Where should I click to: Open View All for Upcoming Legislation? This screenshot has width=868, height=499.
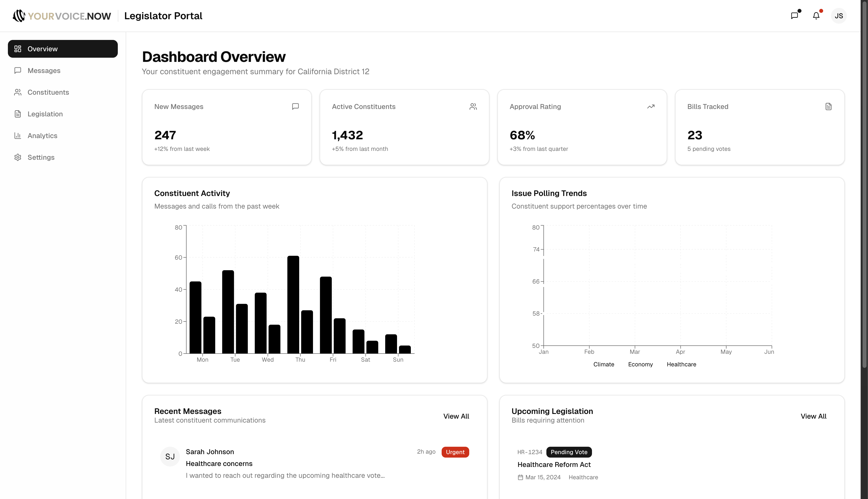[814, 416]
